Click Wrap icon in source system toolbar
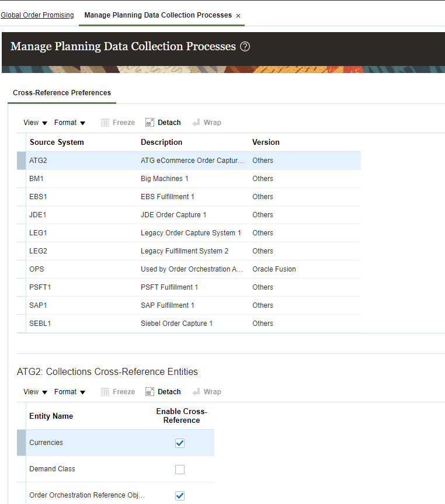445x504 pixels. [x=196, y=123]
